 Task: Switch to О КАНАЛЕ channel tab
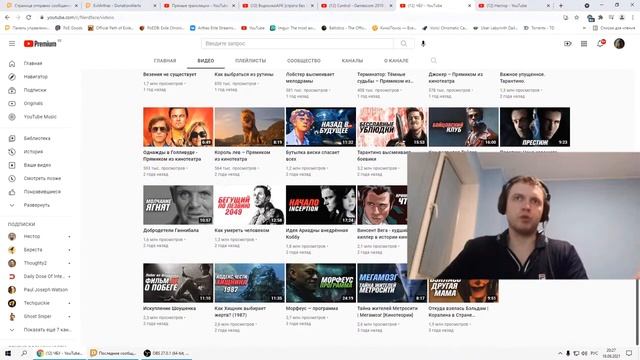coord(396,60)
